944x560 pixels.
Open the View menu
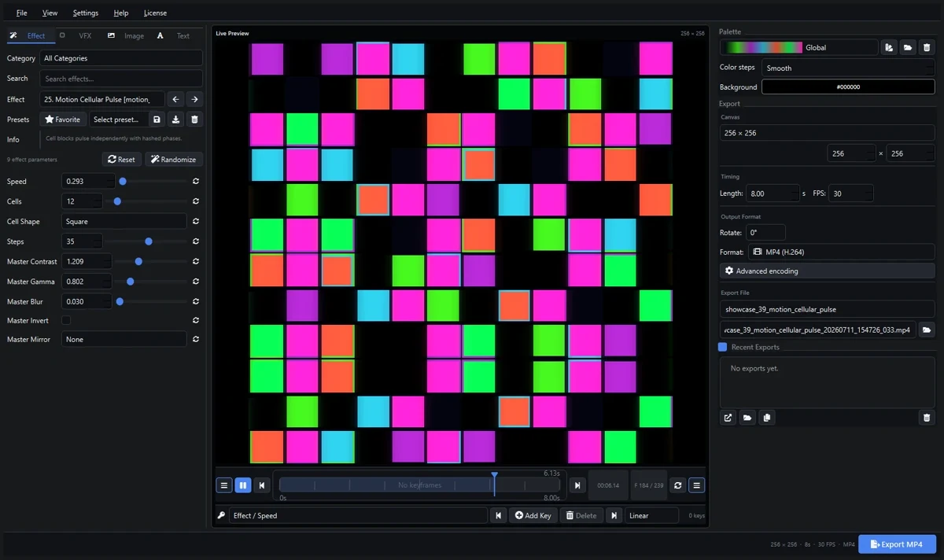pos(50,13)
